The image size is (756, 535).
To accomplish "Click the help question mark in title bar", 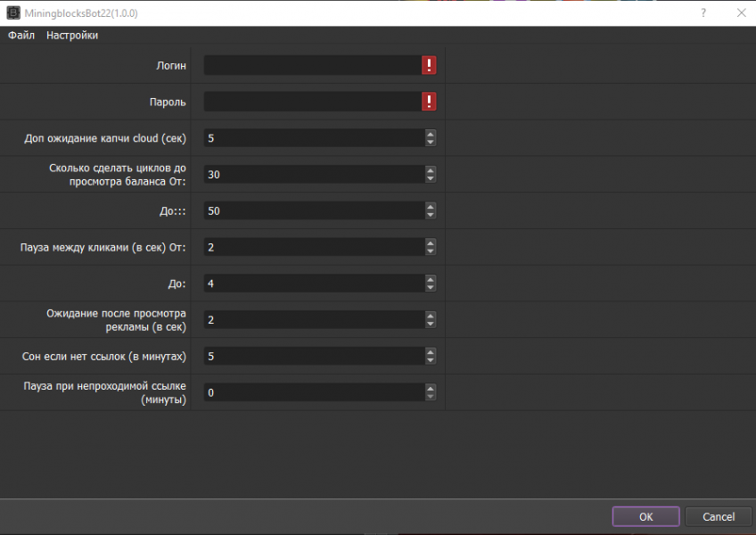I will [x=703, y=13].
